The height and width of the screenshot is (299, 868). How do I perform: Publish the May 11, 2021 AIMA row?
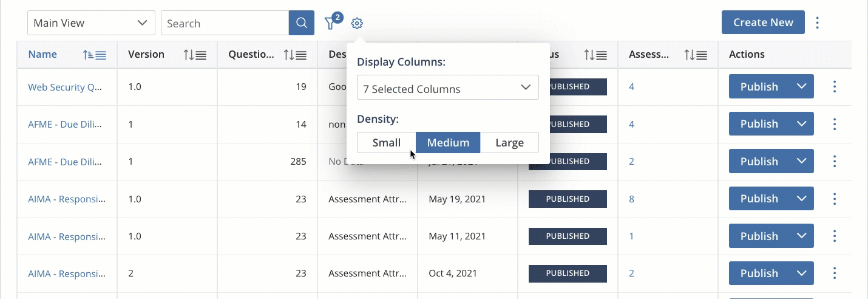[759, 236]
